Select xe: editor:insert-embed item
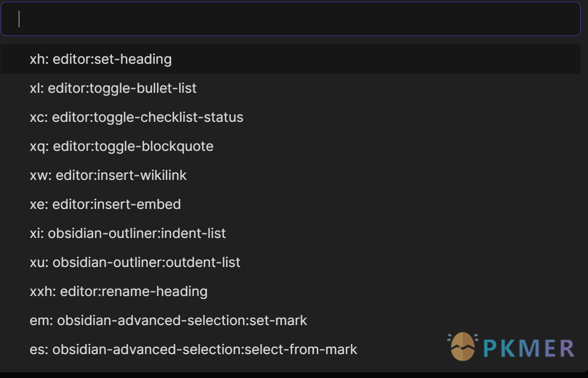Viewport: 588px width, 378px height. [291, 204]
